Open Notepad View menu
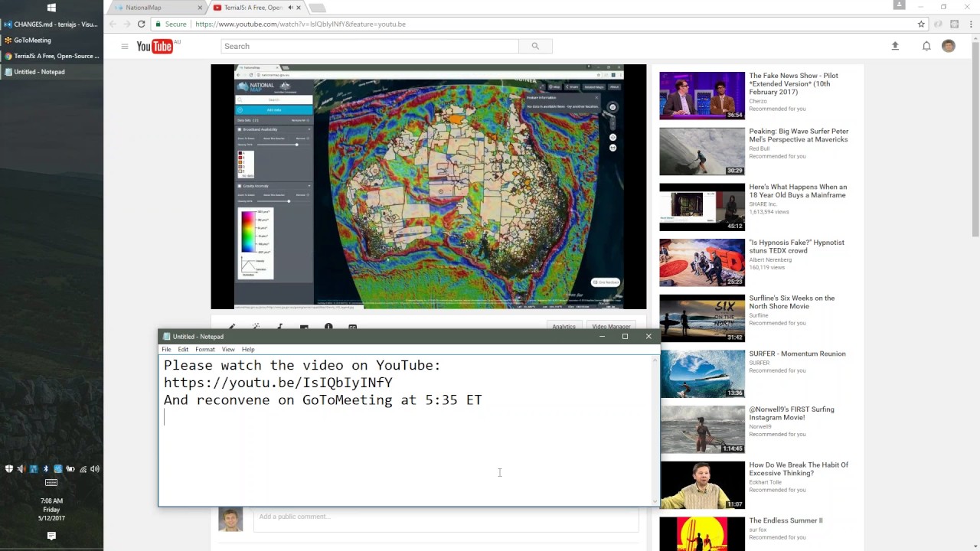The height and width of the screenshot is (551, 980). pos(228,349)
